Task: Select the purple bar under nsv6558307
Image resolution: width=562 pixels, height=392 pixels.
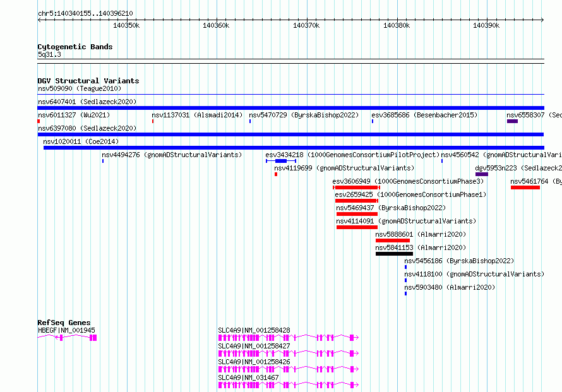Action: (x=512, y=121)
